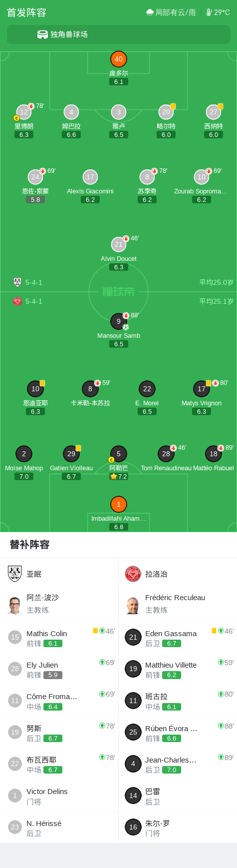Tap the 亚眠 club crest in substitutes
Screen dimensions: 237x868
click(15, 574)
